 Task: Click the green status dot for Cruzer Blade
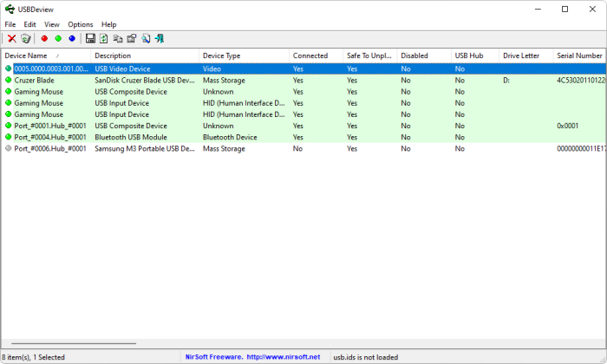tap(8, 80)
